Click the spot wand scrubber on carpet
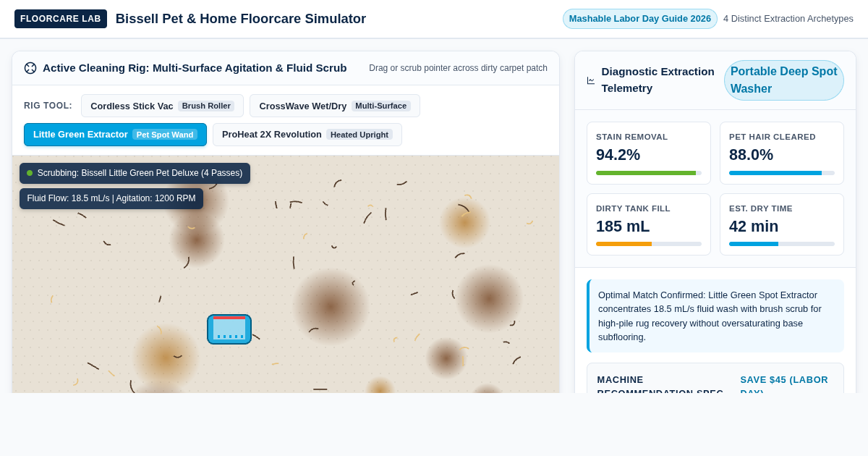 coord(229,329)
